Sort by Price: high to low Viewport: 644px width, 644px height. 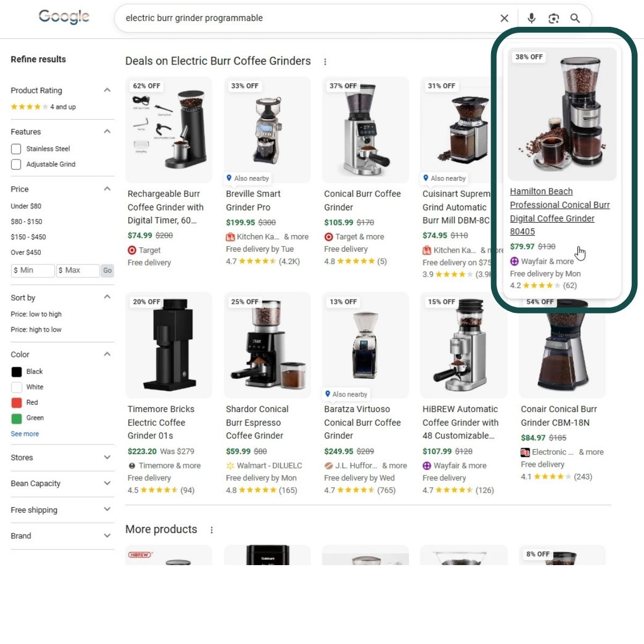click(36, 330)
